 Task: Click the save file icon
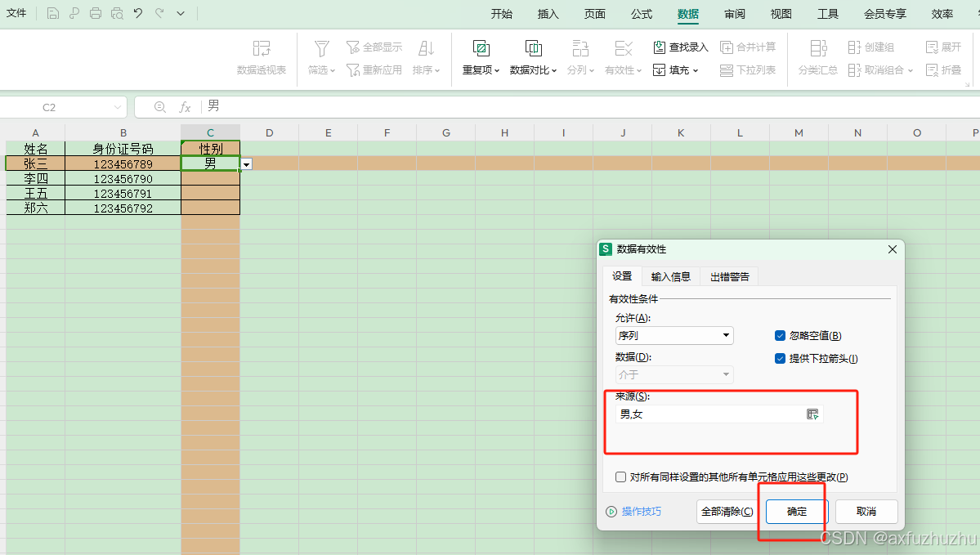click(x=53, y=13)
